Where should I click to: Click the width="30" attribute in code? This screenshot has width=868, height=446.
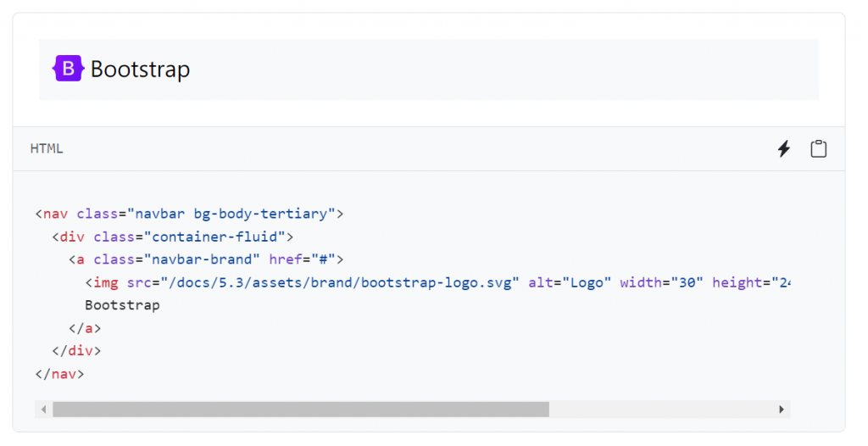661,282
